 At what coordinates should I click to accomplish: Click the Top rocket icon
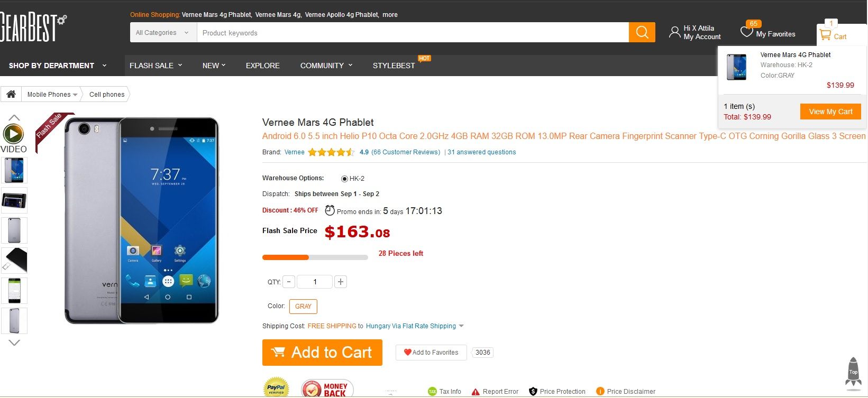tap(853, 374)
